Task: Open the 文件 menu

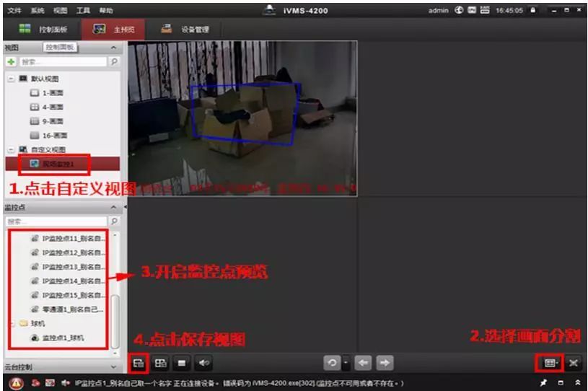Action: coord(14,11)
